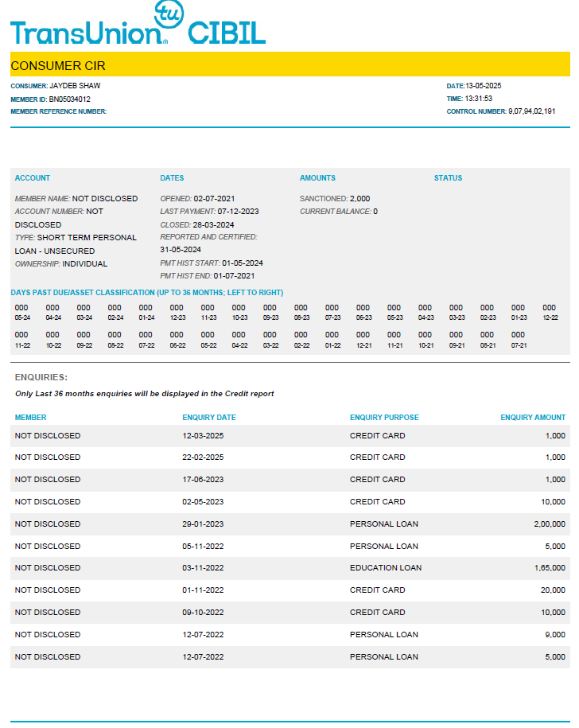Select the sanctioned amount 2,000
This screenshot has height=728, width=579.
(359, 199)
